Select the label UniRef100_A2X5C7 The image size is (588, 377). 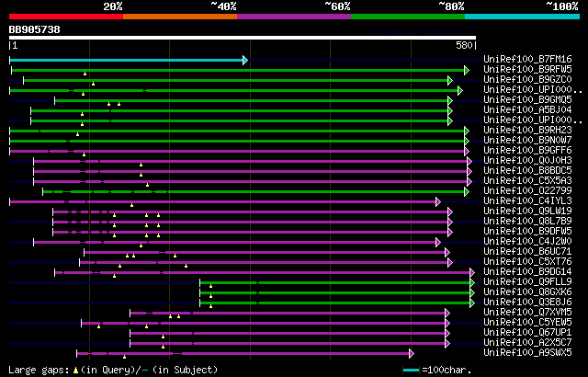(x=527, y=343)
